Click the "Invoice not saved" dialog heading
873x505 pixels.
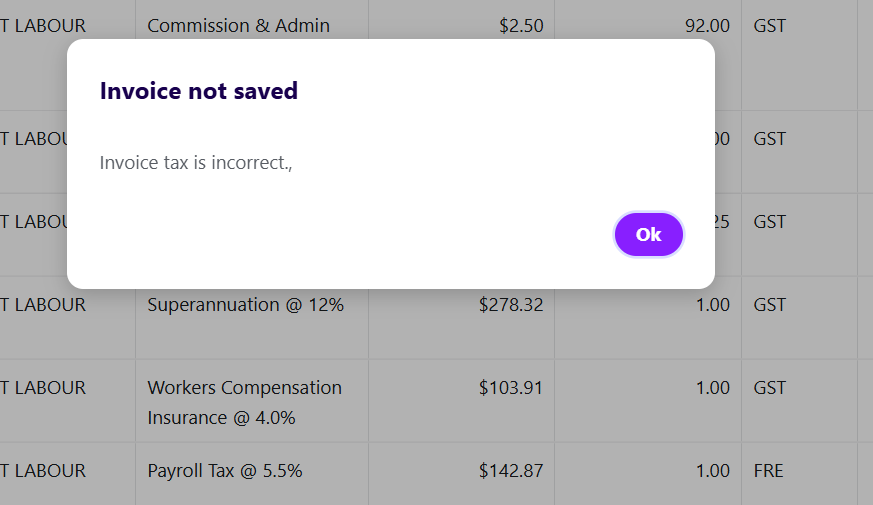(199, 91)
